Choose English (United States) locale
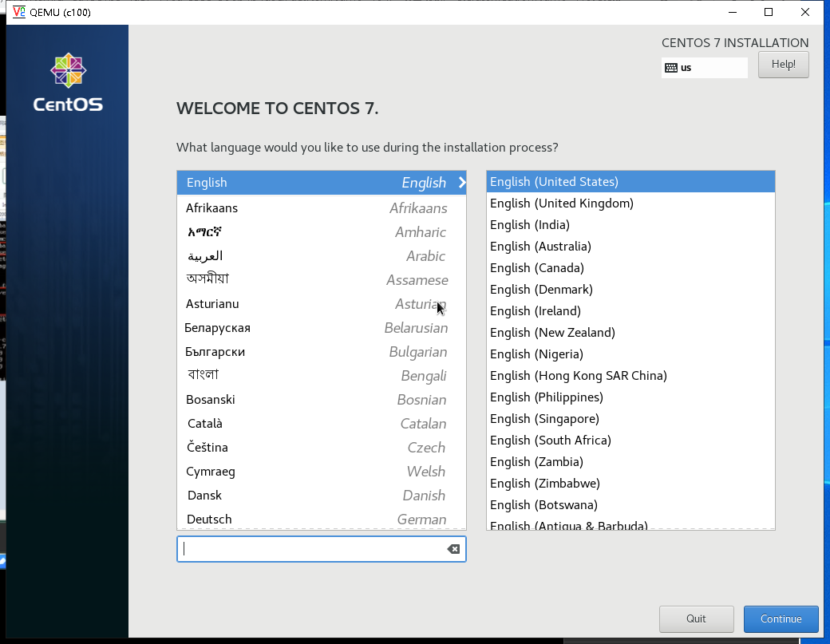This screenshot has height=644, width=830. tap(630, 181)
